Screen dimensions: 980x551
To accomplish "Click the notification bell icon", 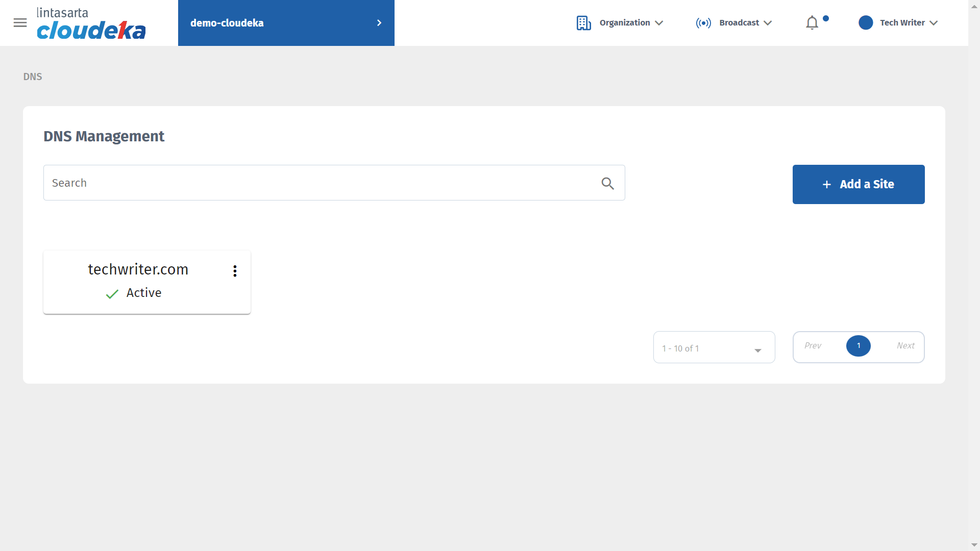I will (x=812, y=23).
